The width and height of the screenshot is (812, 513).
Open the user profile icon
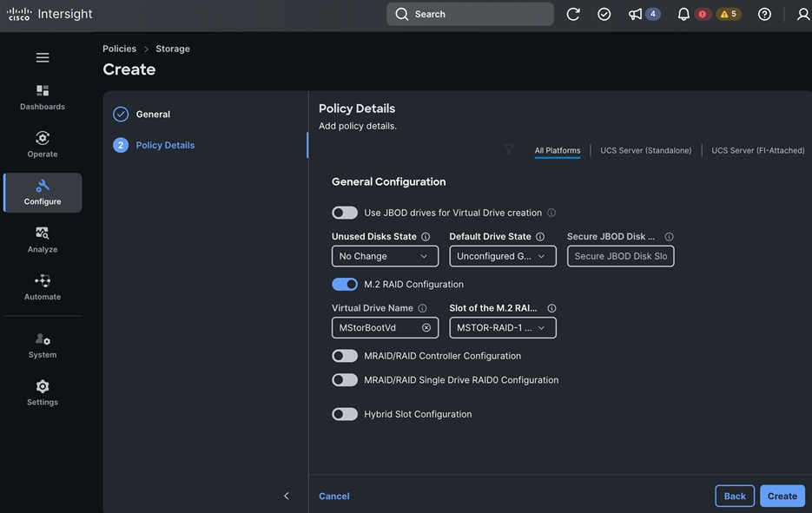(x=803, y=14)
